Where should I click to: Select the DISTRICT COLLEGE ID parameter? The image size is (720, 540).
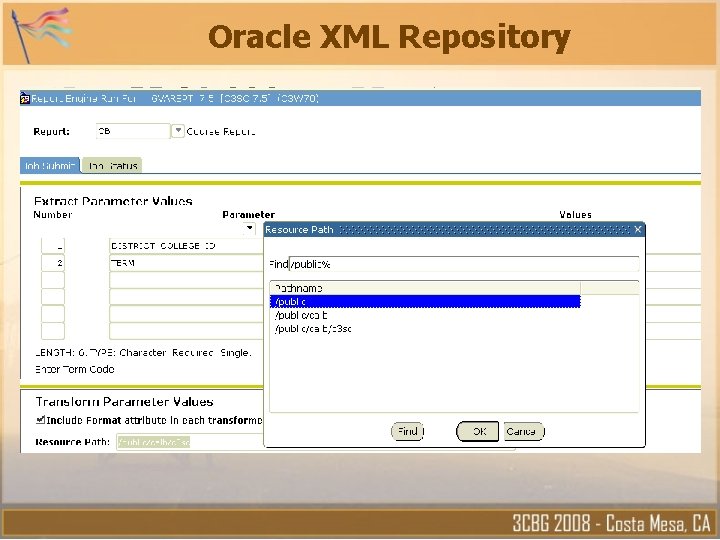pyautogui.click(x=186, y=246)
